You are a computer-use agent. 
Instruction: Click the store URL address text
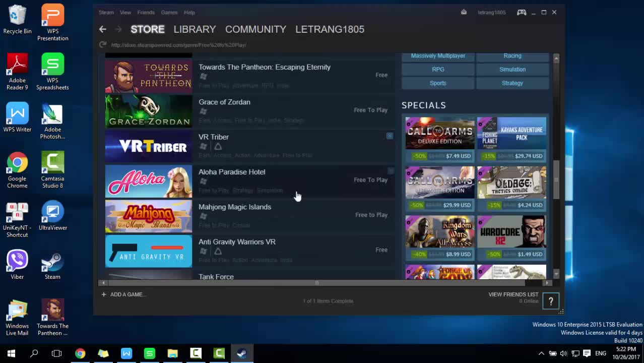[178, 45]
